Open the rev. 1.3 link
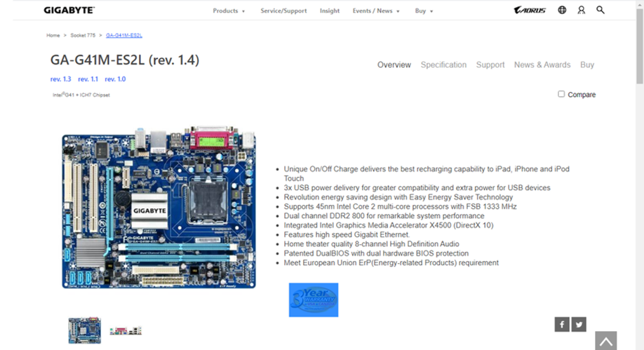 click(x=60, y=79)
